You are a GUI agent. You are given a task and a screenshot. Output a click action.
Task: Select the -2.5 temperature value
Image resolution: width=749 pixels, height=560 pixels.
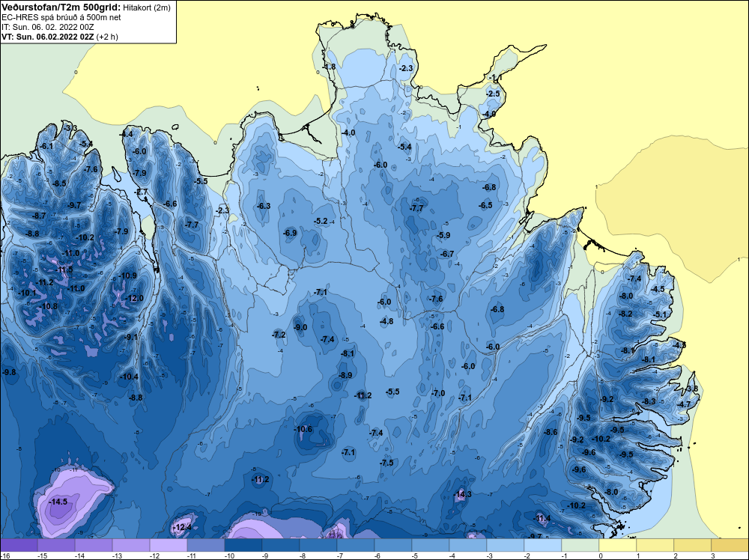coord(493,94)
